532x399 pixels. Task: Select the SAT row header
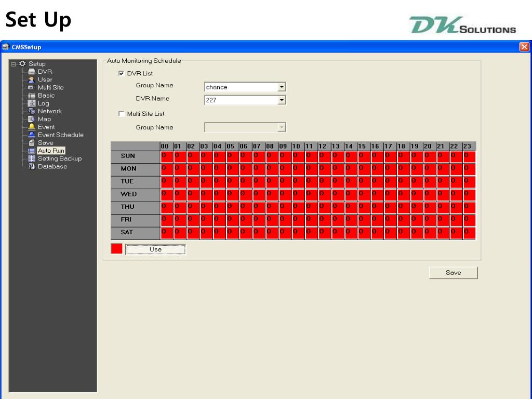(x=136, y=232)
